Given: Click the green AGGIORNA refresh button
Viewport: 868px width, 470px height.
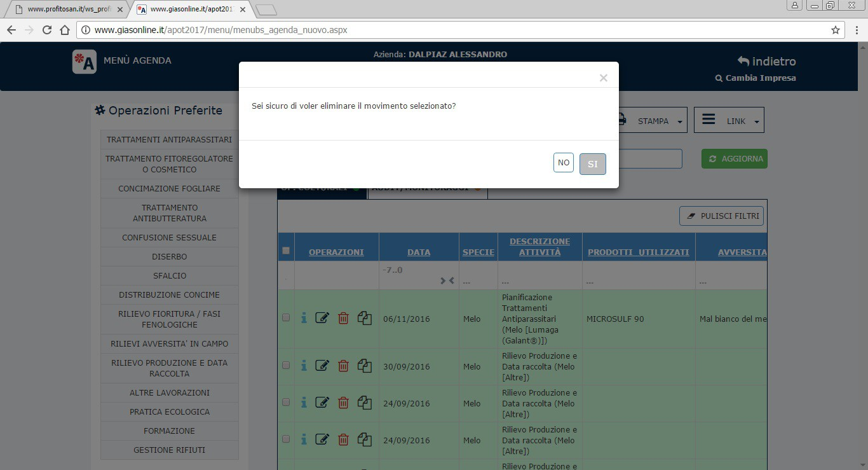Looking at the screenshot, I should 735,159.
